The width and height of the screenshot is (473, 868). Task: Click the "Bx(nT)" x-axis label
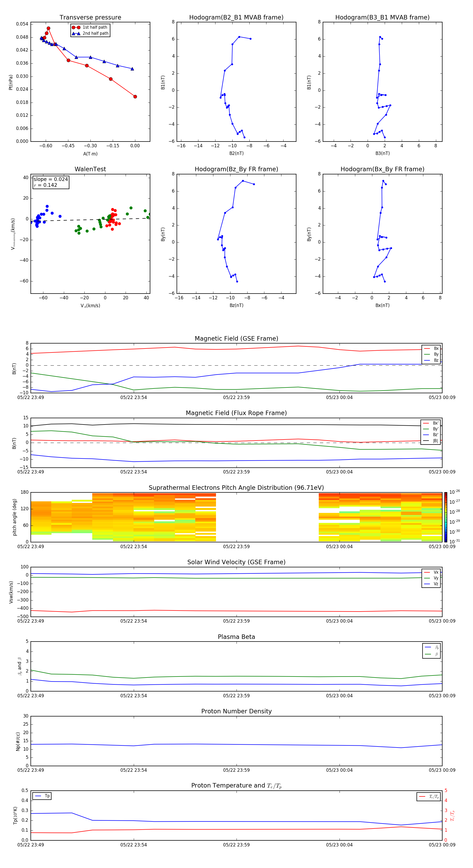point(382,306)
